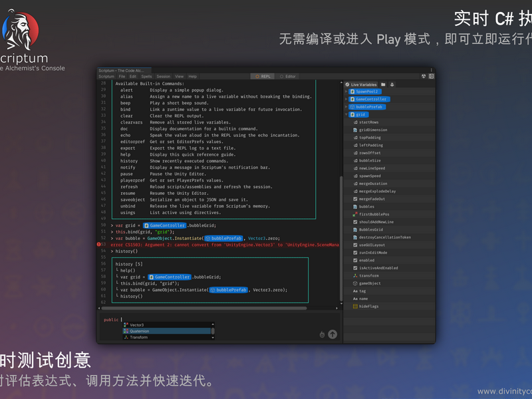
Task: Click the REPL input field after 'public'
Action: [221, 320]
